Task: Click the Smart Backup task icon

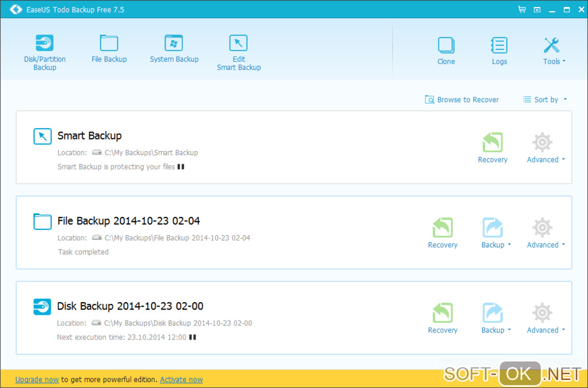Action: tap(43, 136)
